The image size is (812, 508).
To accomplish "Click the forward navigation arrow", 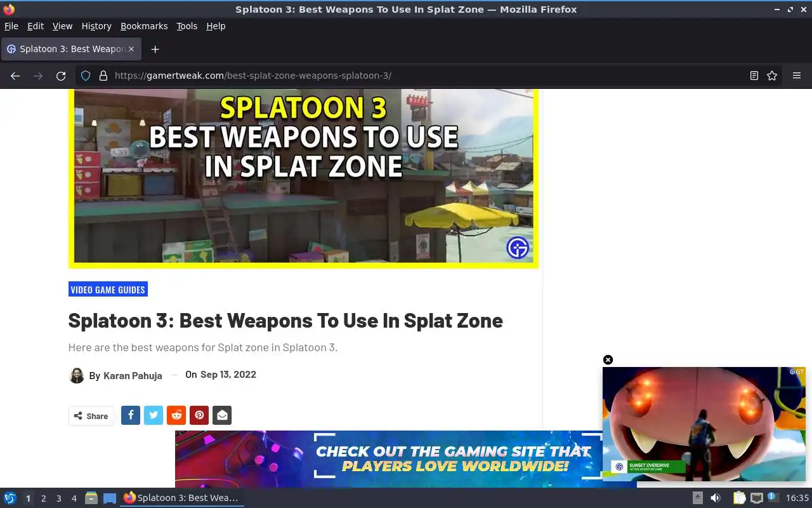I will [38, 76].
